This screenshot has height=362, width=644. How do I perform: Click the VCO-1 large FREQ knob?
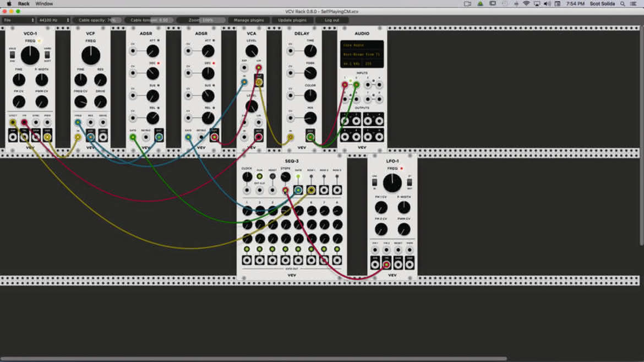[30, 56]
